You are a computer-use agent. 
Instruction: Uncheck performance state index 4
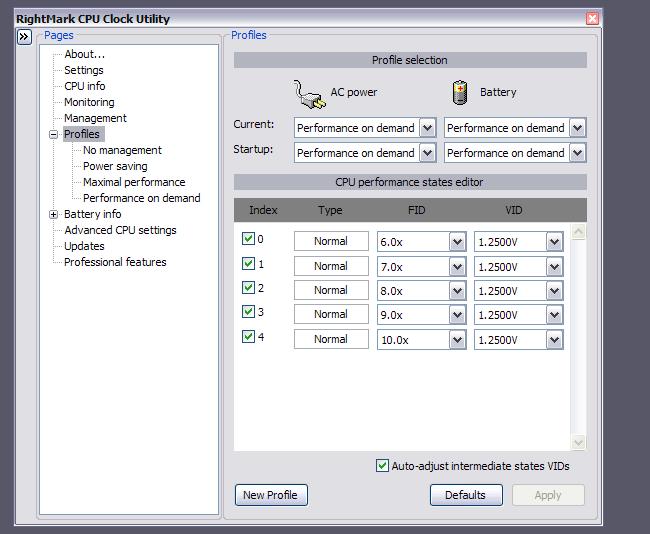click(248, 336)
